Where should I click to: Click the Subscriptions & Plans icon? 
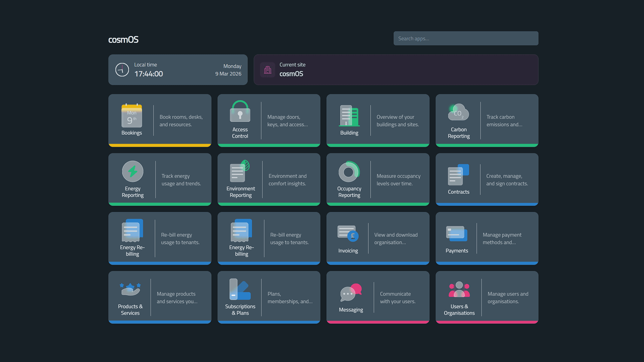(x=240, y=289)
